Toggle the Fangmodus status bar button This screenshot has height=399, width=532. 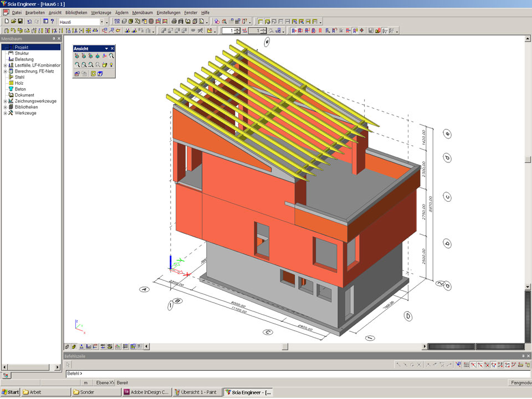pyautogui.click(x=520, y=383)
